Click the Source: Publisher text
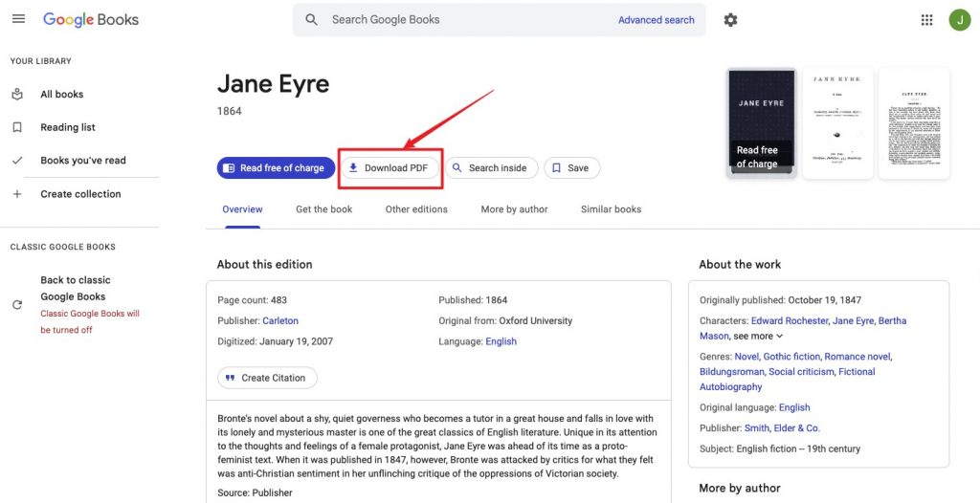This screenshot has height=503, width=980. point(255,492)
